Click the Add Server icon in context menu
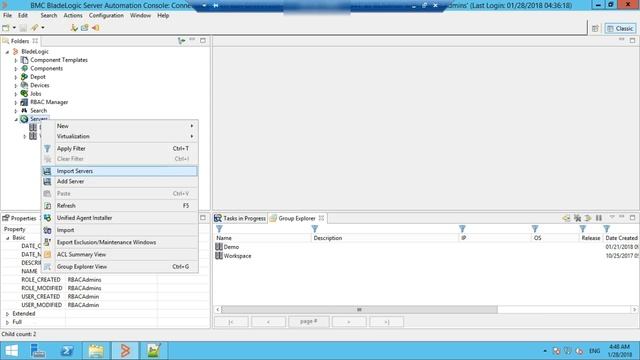This screenshot has width=640, height=360. (47, 182)
